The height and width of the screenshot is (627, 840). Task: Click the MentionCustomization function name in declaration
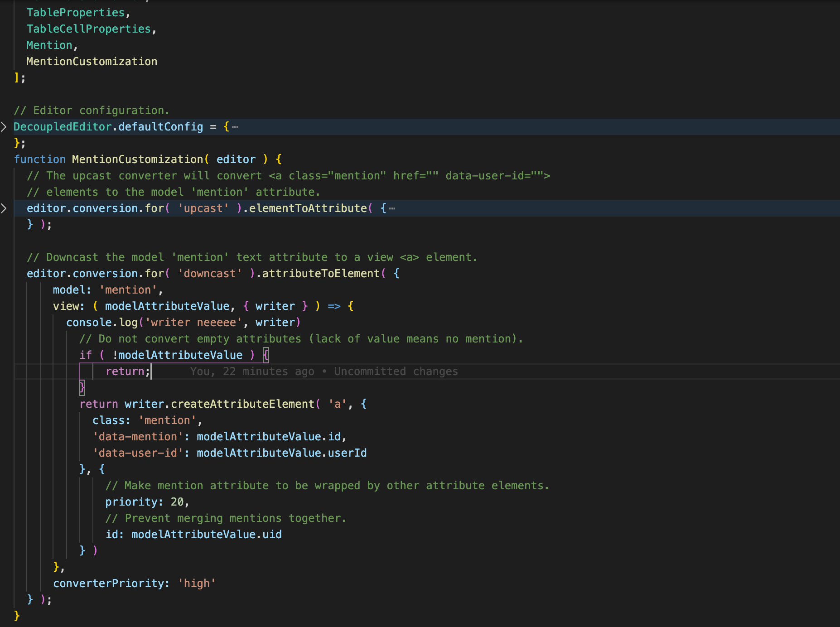(138, 159)
